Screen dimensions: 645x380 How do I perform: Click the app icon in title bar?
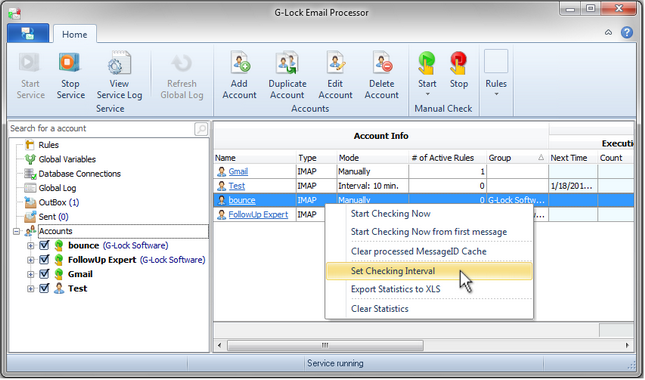[x=14, y=13]
